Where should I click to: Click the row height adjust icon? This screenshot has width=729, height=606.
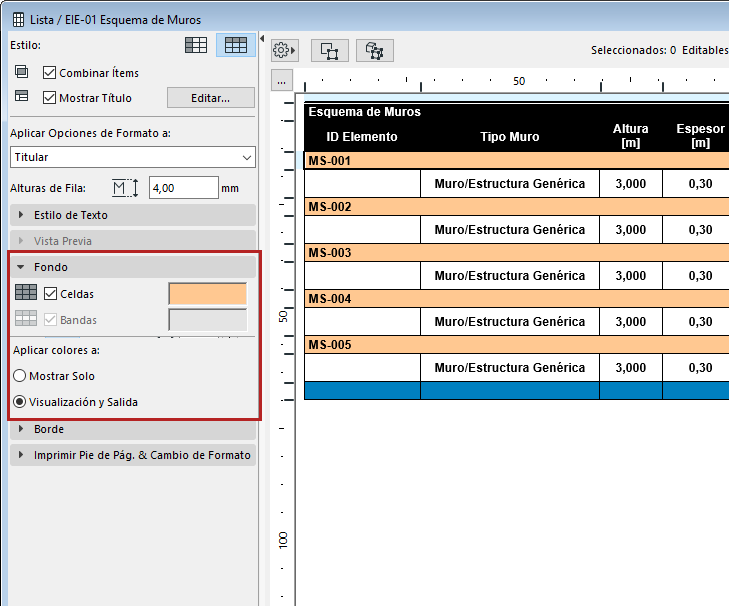126,188
